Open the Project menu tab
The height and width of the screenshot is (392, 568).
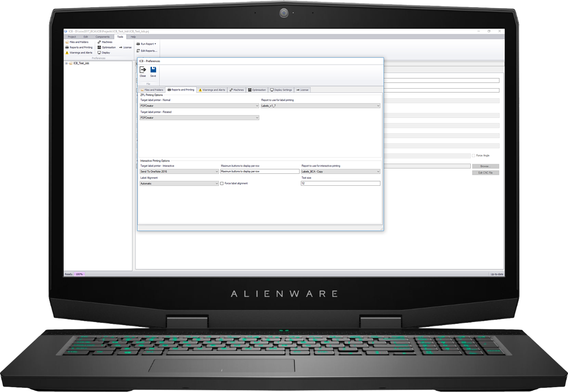click(72, 37)
